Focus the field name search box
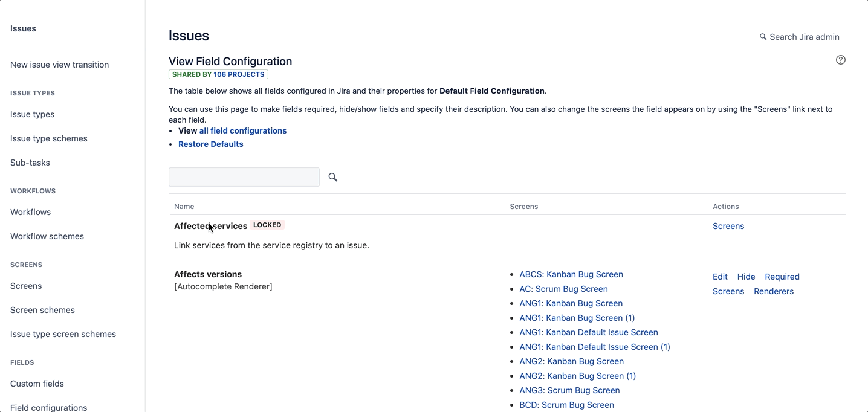The image size is (868, 412). pos(244,177)
